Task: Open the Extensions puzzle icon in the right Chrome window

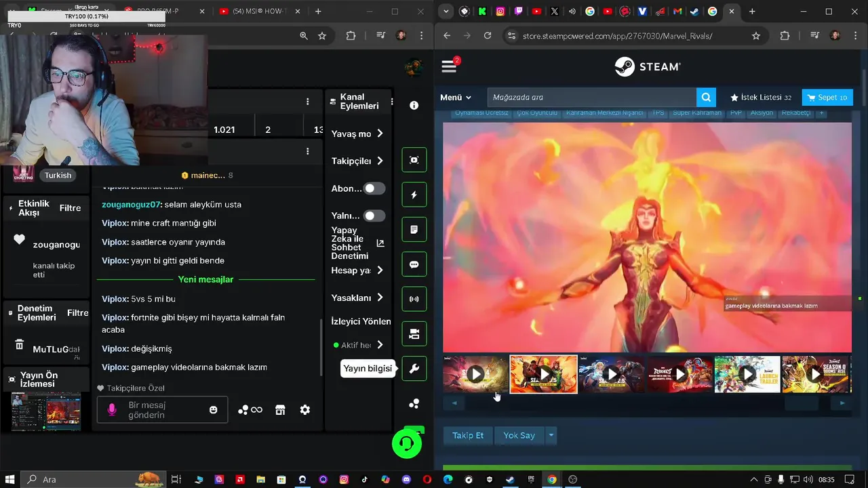Action: pos(785,36)
